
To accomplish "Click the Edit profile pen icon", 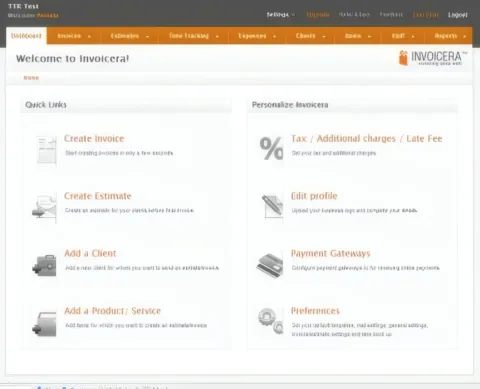I will point(272,206).
